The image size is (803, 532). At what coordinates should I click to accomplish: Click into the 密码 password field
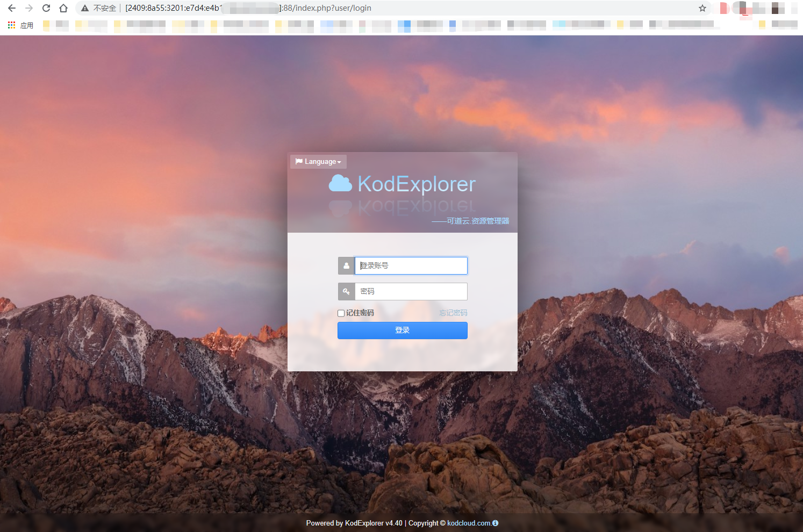pos(411,291)
